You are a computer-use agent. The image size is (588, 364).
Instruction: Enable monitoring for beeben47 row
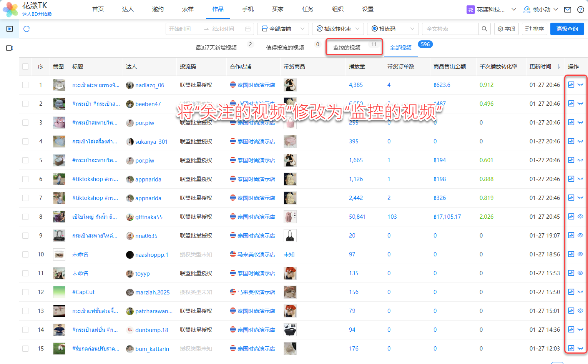pos(580,104)
